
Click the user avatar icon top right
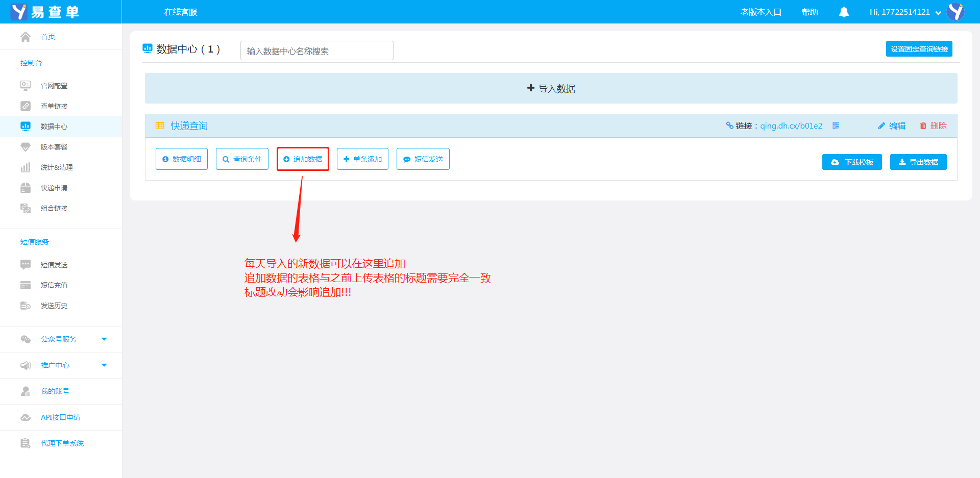955,12
